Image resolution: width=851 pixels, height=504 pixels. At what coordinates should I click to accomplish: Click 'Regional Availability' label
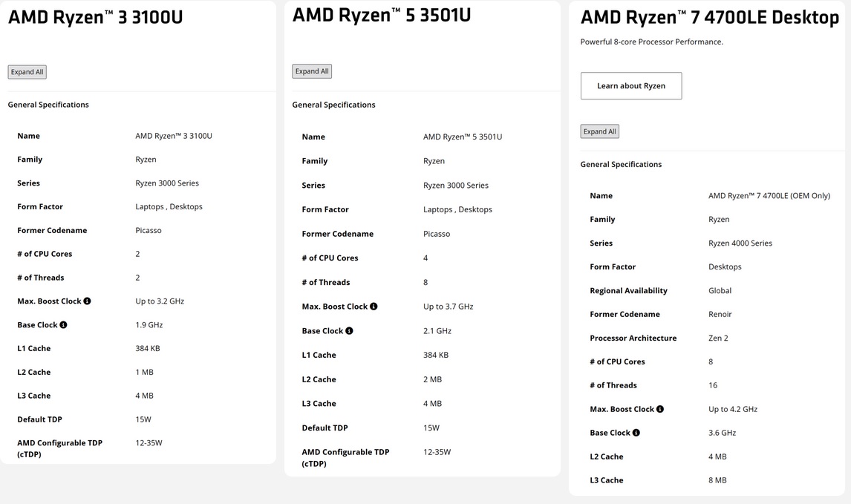628,291
